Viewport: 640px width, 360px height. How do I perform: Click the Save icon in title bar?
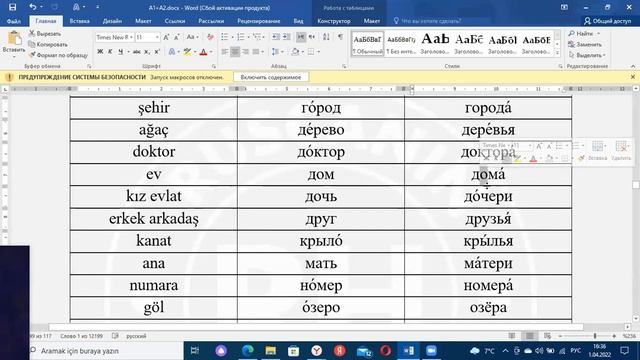click(12, 7)
